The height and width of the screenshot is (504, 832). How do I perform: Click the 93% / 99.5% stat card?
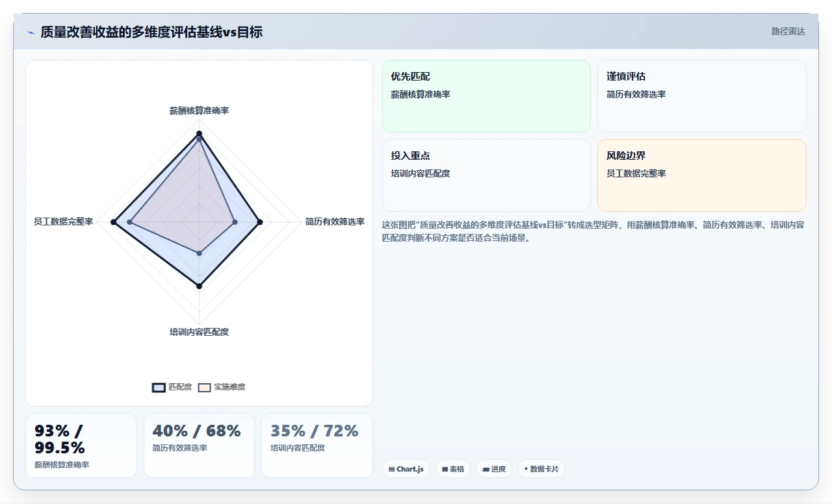81,446
